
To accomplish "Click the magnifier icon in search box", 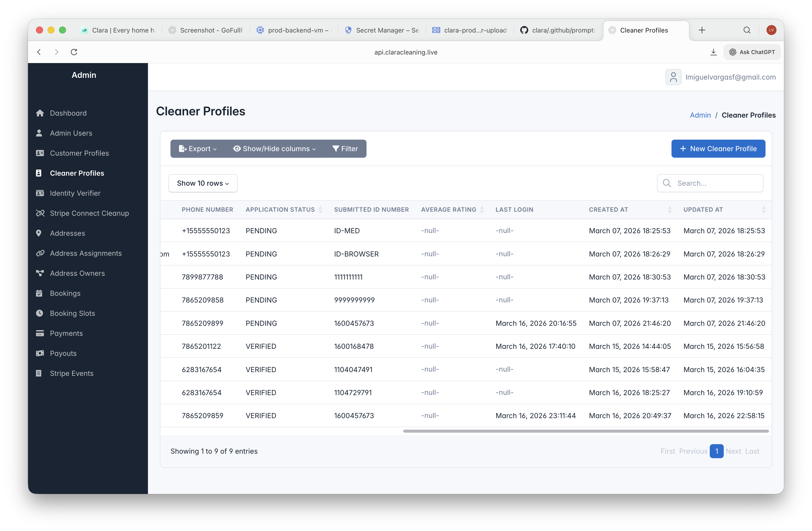I will (667, 183).
